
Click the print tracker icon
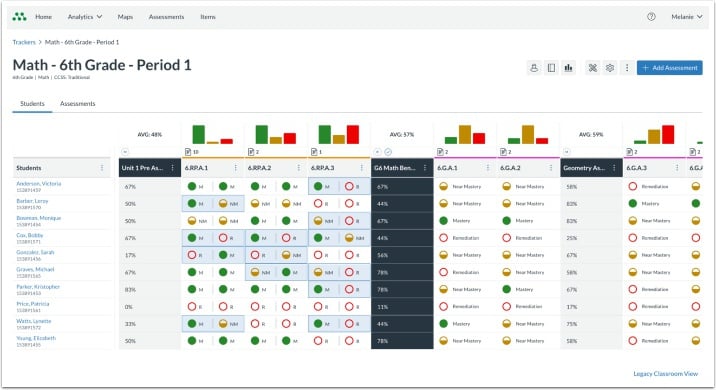click(534, 68)
